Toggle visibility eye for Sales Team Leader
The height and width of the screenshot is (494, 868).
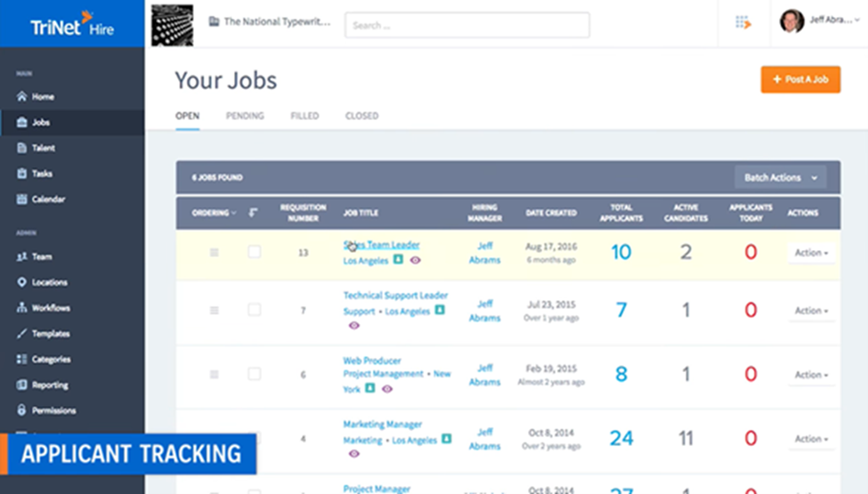point(415,260)
